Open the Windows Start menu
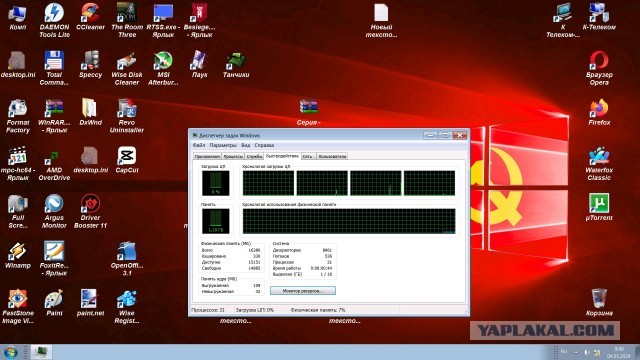The height and width of the screenshot is (360, 640). [10, 352]
